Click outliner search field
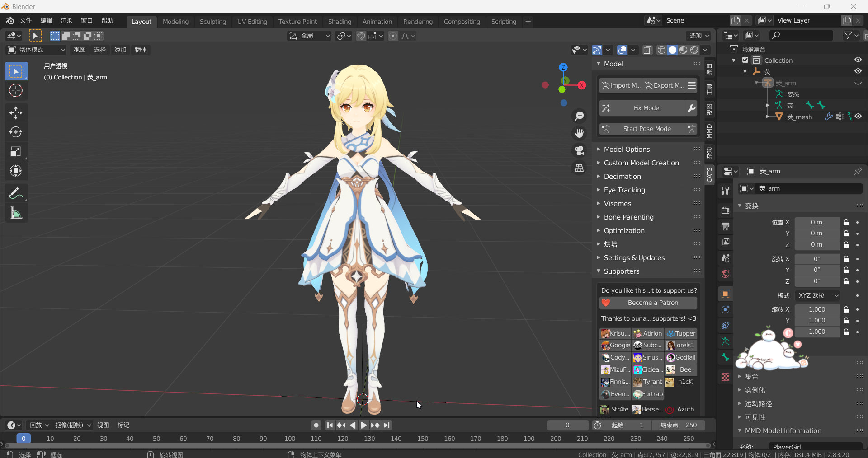868x458 pixels. 801,35
